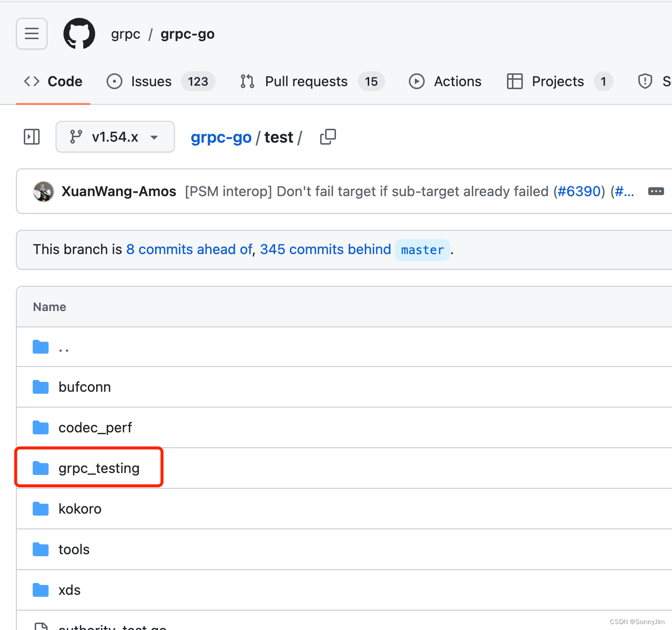
Task: Open the grpc-go repository name link
Action: [187, 34]
